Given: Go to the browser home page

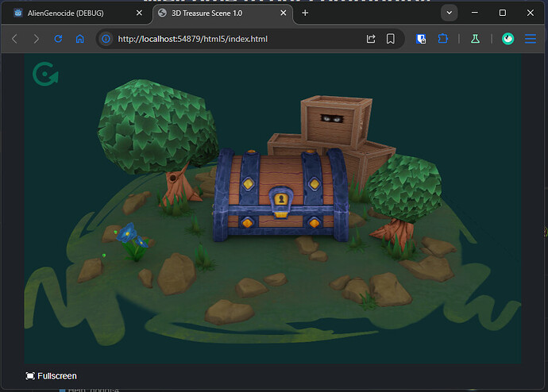Looking at the screenshot, I should [79, 39].
